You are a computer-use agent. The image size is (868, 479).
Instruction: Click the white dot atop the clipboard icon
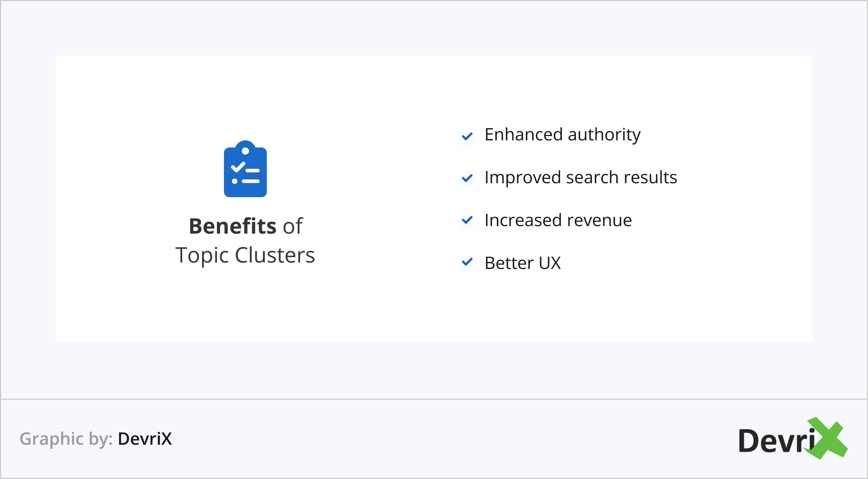(x=245, y=151)
